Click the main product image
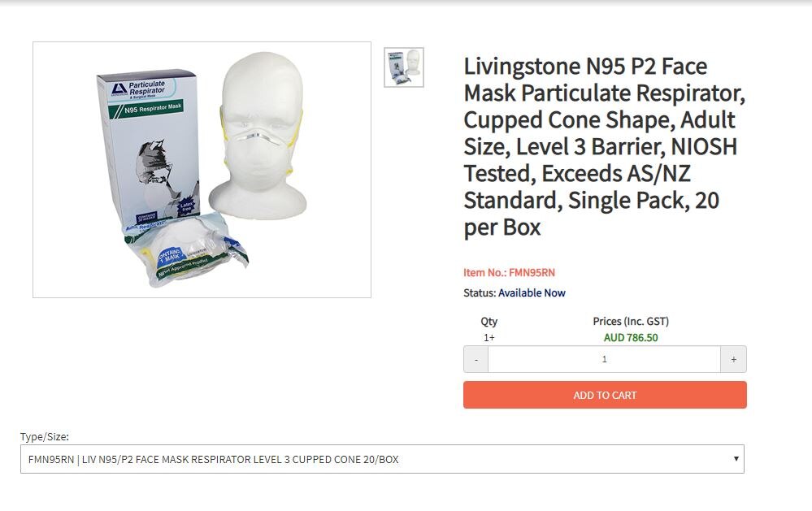The height and width of the screenshot is (511, 812). click(202, 170)
